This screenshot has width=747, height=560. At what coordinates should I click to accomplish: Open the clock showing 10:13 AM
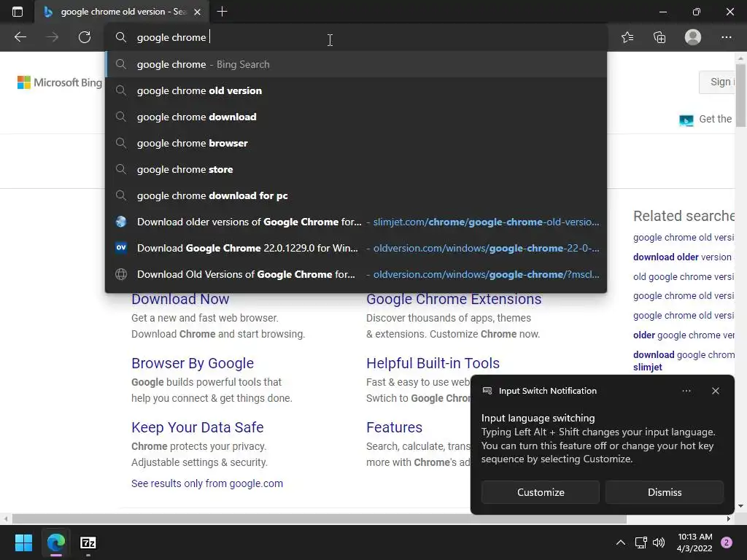[x=694, y=542]
